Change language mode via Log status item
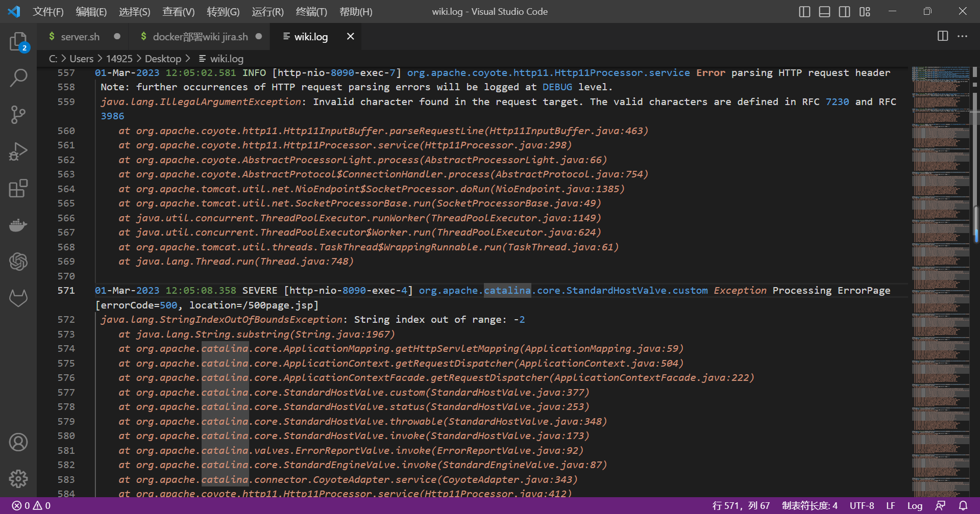This screenshot has height=514, width=980. (x=915, y=506)
